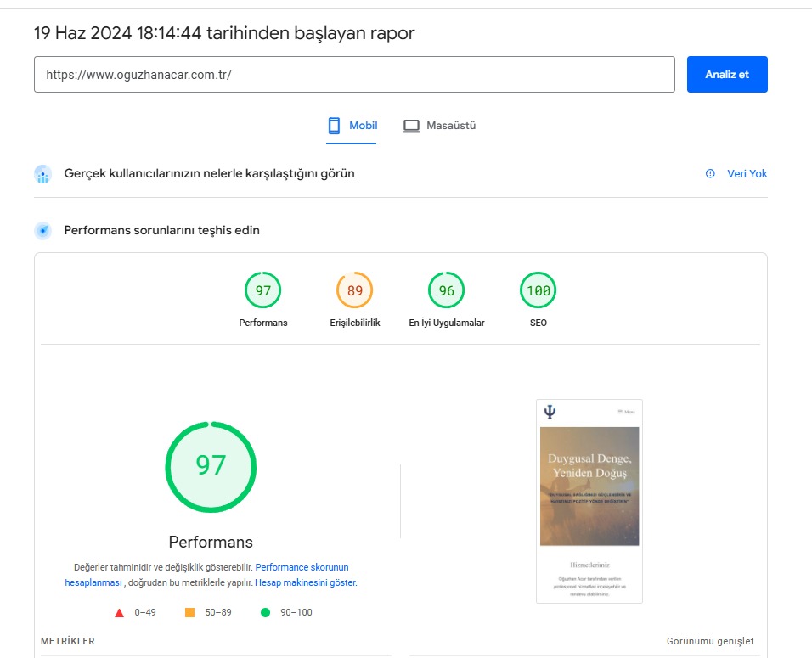812x658 pixels.
Task: Select the 100 SEO score gauge
Action: [x=539, y=291]
